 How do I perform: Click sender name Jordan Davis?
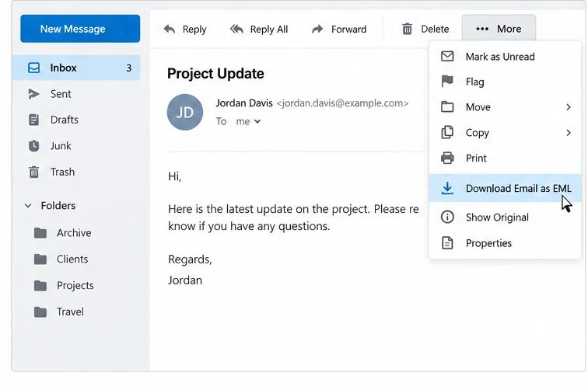pos(244,103)
